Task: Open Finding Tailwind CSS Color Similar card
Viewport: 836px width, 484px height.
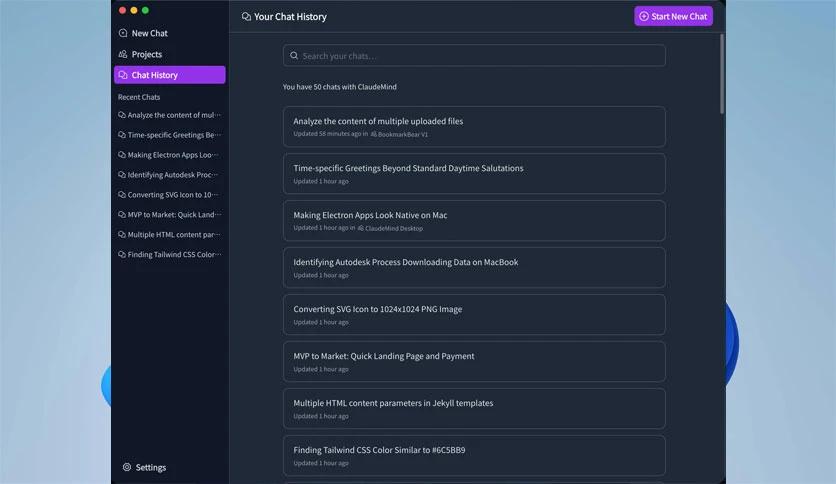Action: click(474, 455)
